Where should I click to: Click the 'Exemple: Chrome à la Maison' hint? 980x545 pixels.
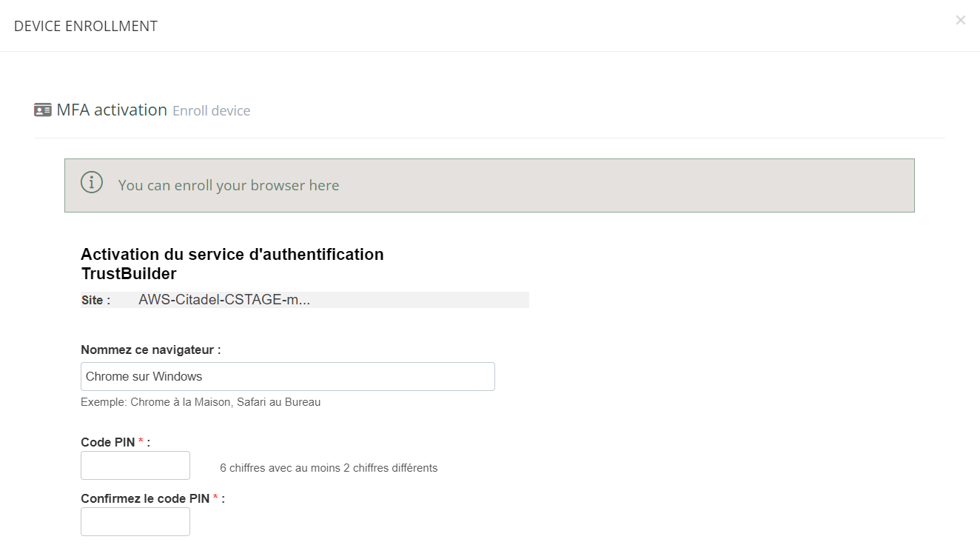tap(200, 402)
